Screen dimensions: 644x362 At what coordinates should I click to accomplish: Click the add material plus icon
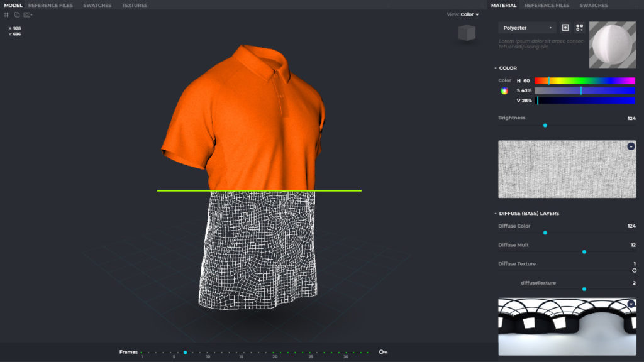point(565,28)
